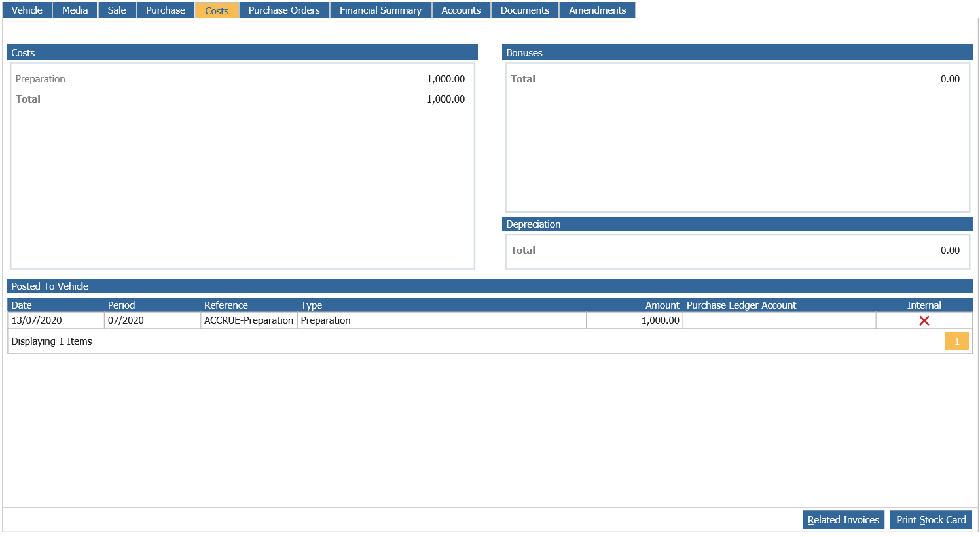Click the Preparation cost row
This screenshot has height=537, width=980.
[240, 79]
